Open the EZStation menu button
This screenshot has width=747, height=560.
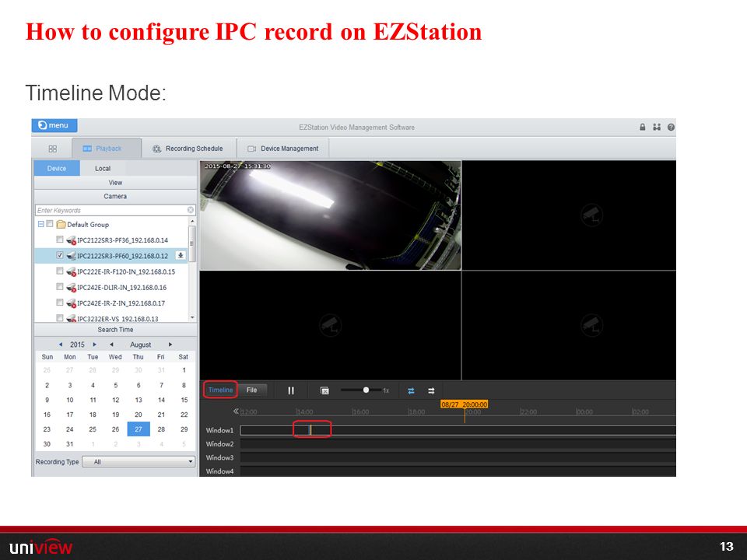54,125
